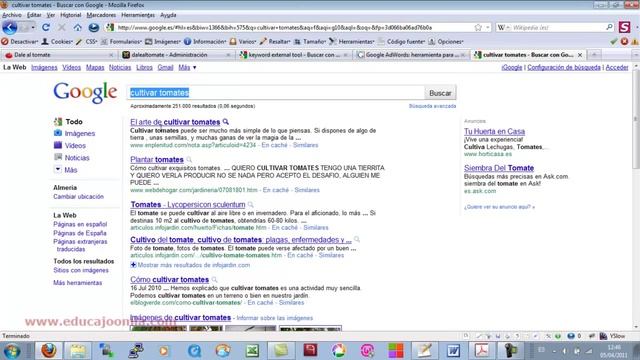Click the browser back arrow button
640x360 pixels.
(10, 27)
